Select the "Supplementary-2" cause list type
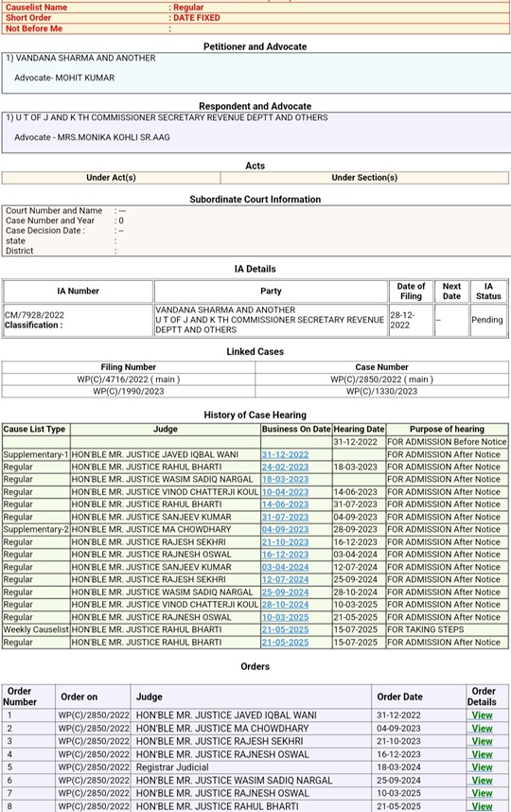The height and width of the screenshot is (812, 511). (x=36, y=529)
